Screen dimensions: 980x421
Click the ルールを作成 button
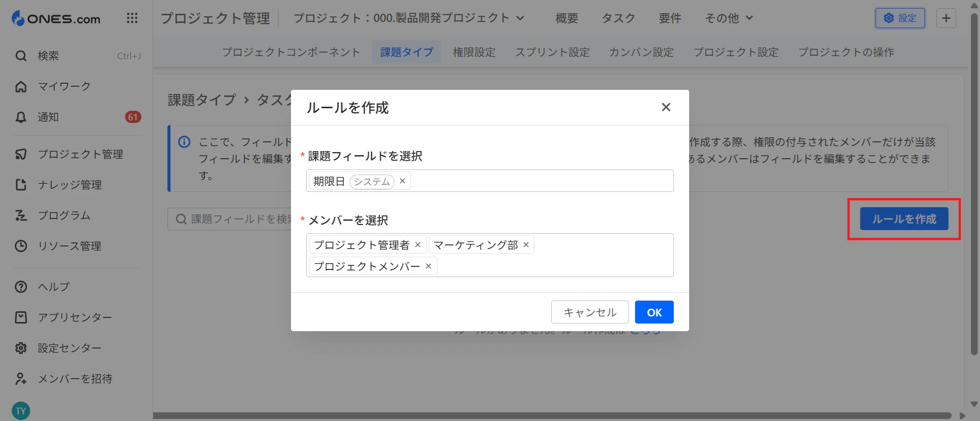(904, 219)
